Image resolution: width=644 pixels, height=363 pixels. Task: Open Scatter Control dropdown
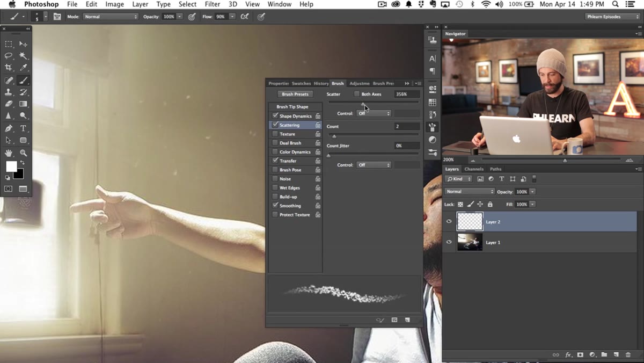pyautogui.click(x=374, y=113)
